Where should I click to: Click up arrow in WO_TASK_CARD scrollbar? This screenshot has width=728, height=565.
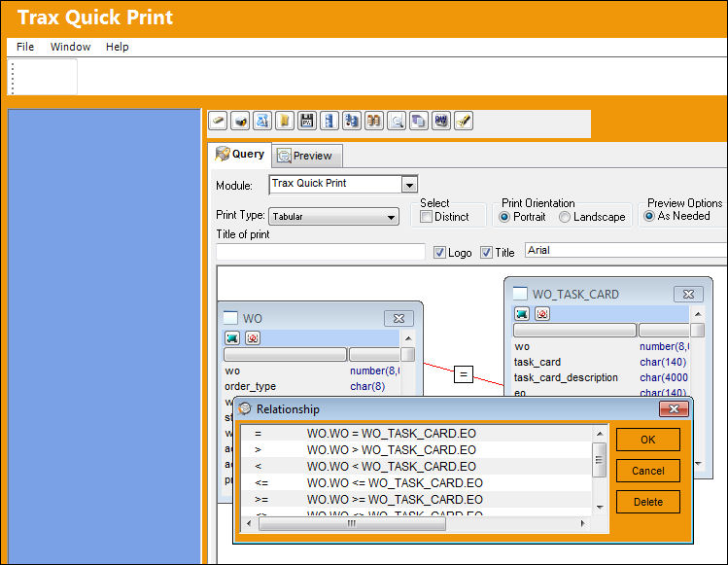pos(698,314)
